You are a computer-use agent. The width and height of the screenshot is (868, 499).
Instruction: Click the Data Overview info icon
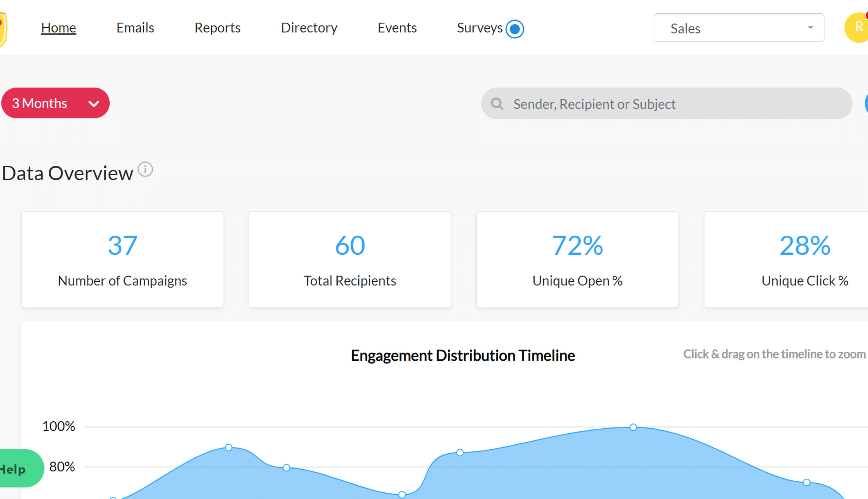coord(145,170)
